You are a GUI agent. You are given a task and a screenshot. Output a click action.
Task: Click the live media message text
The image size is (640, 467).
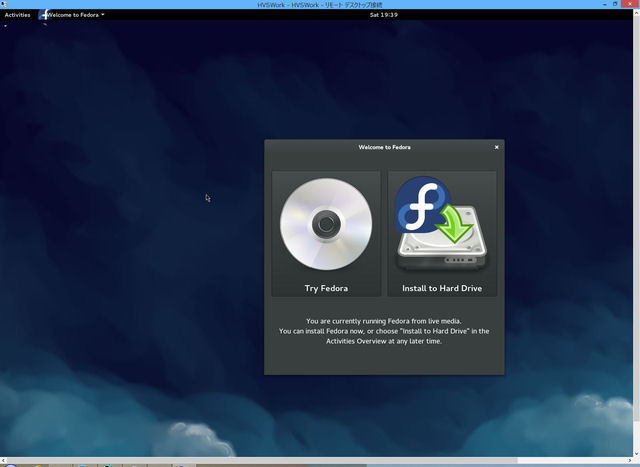tap(384, 331)
